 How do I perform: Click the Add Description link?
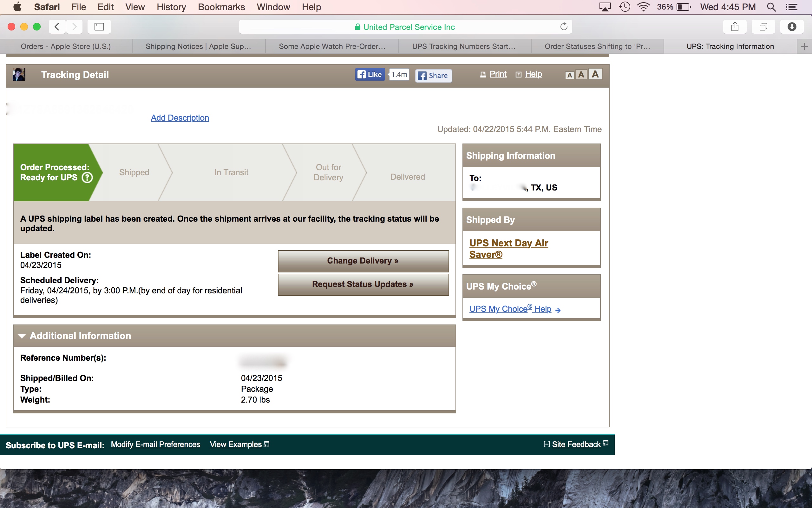180,117
